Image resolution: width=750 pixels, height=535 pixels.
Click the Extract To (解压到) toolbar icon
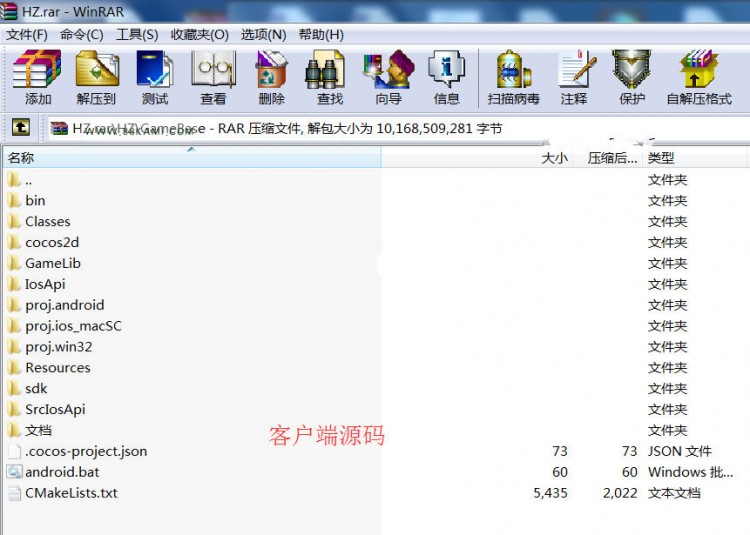click(x=97, y=70)
